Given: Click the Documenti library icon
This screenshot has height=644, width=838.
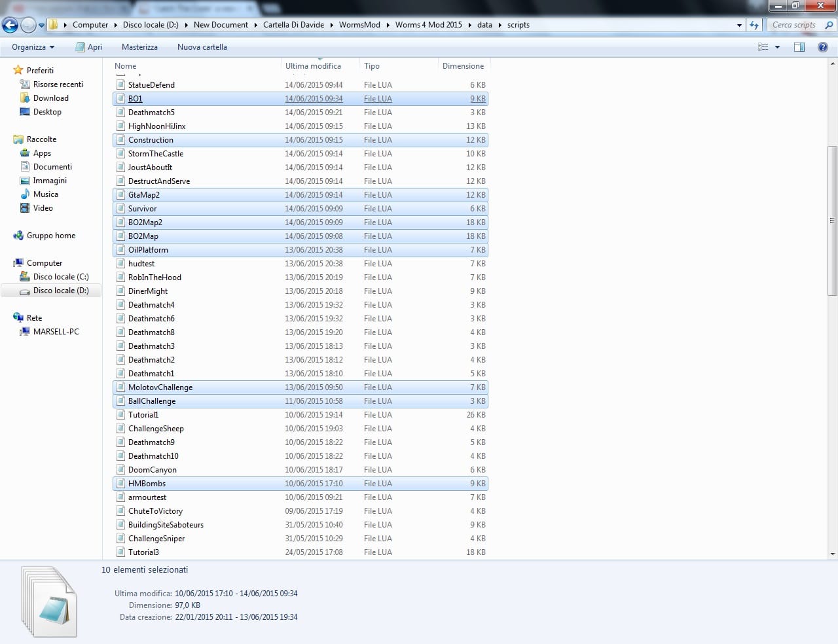Looking at the screenshot, I should (25, 167).
